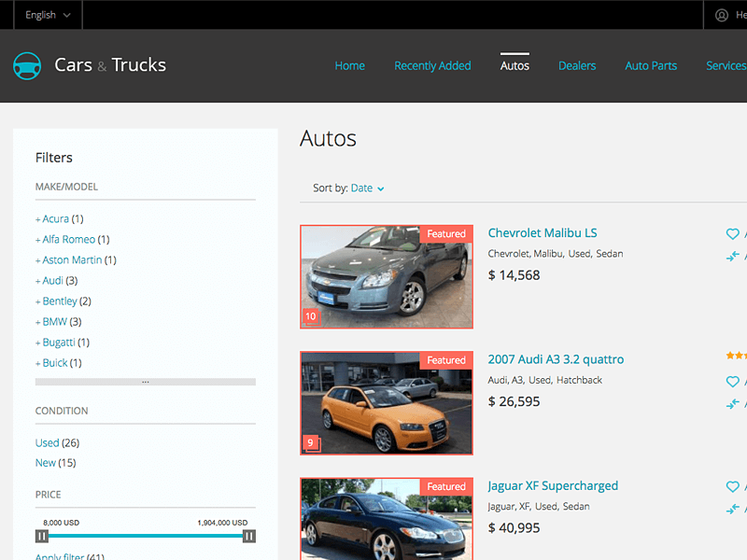Click the Featured badge on the Jaguar photo

pos(446,486)
